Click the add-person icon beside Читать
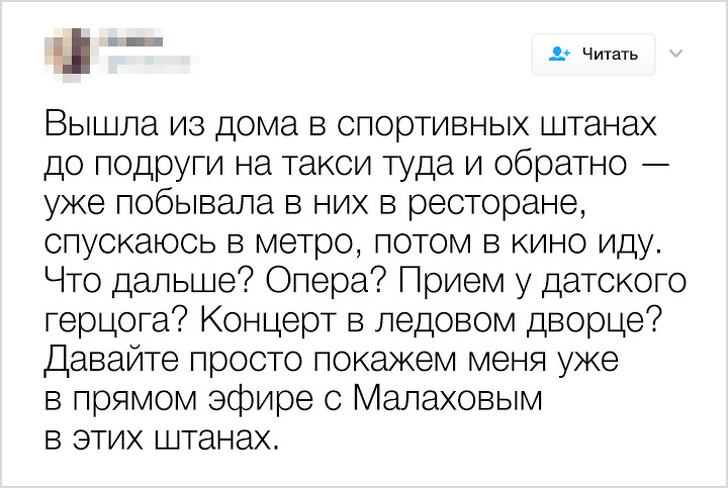 (x=558, y=53)
